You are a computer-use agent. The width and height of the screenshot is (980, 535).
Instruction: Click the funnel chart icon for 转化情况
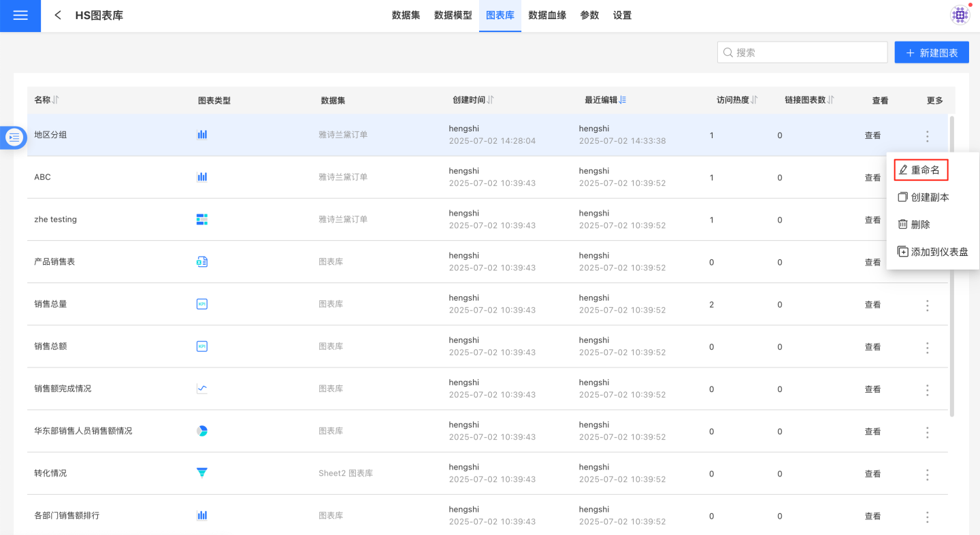coord(202,473)
